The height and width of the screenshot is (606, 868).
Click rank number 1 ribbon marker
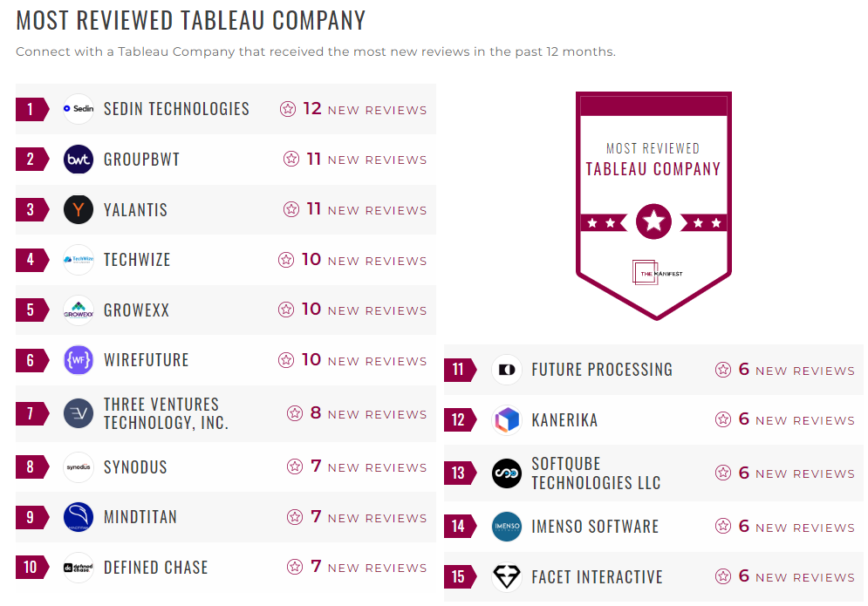click(x=31, y=109)
